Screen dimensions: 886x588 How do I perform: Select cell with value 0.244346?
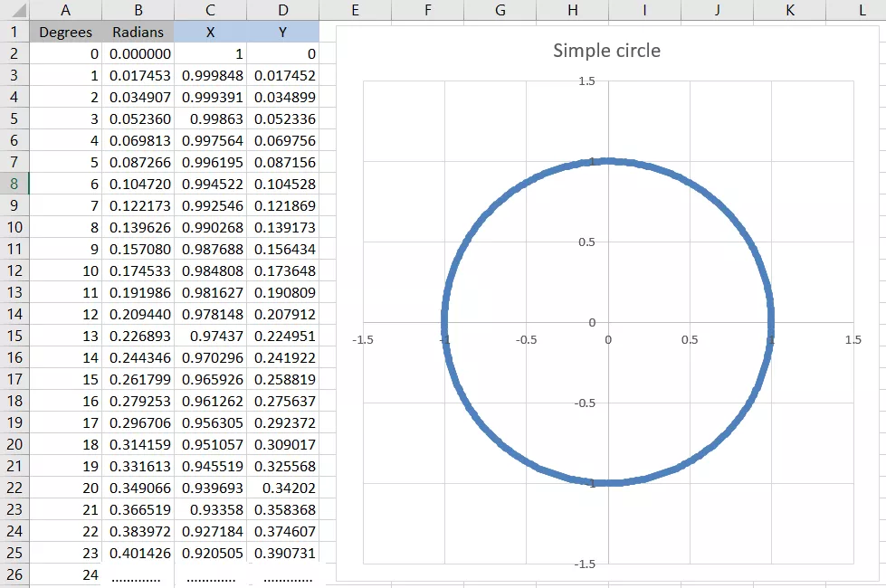(138, 357)
